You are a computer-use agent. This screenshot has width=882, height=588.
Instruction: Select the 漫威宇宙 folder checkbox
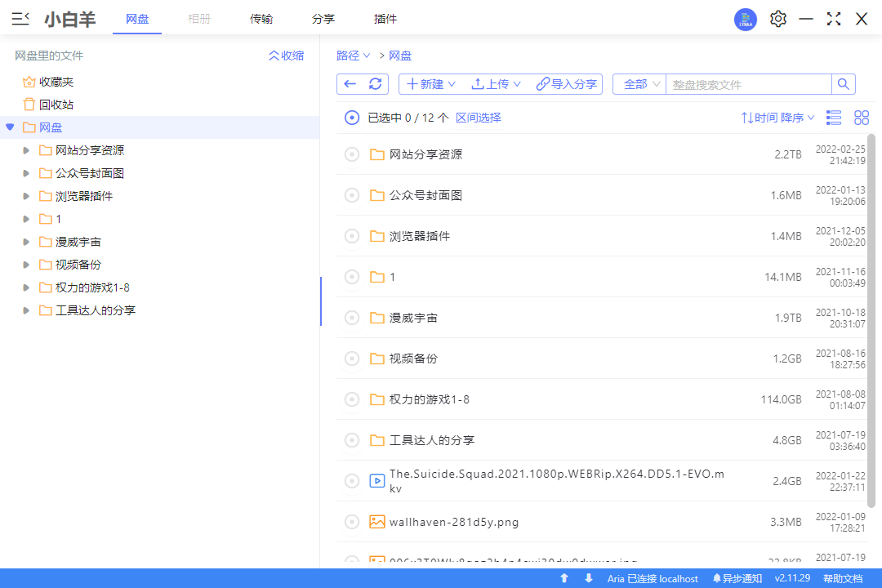click(352, 318)
